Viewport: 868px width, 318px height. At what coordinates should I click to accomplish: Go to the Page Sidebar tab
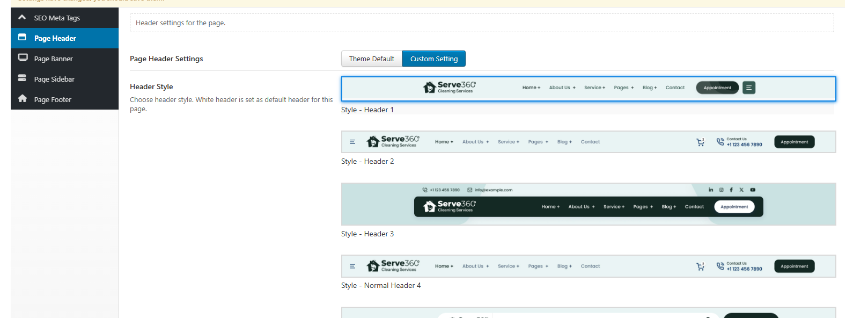(x=54, y=79)
